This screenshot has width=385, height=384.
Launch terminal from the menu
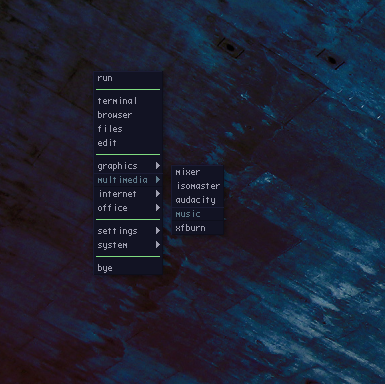[128, 101]
